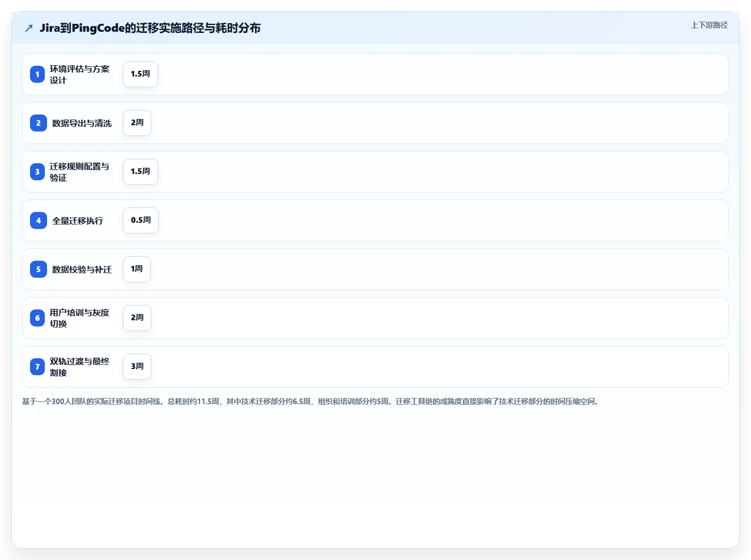Viewport: 751px width, 560px height.
Task: Click step number 2 badge
Action: 39,123
